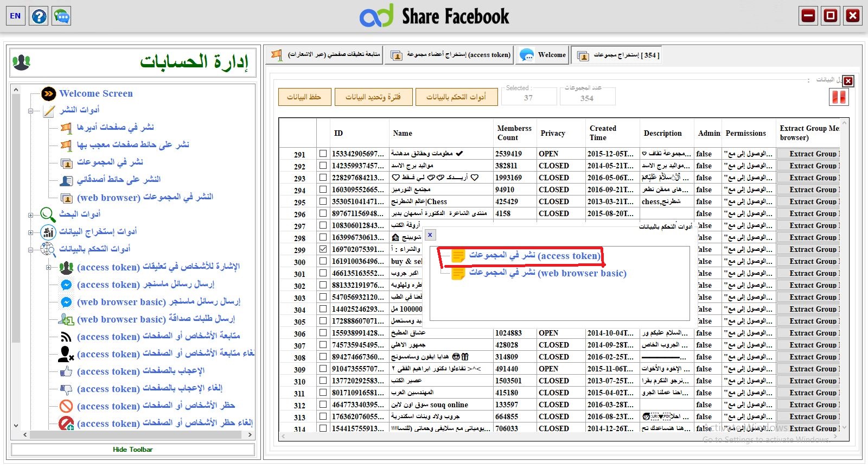Click the Hide Toolbar button

(x=133, y=450)
